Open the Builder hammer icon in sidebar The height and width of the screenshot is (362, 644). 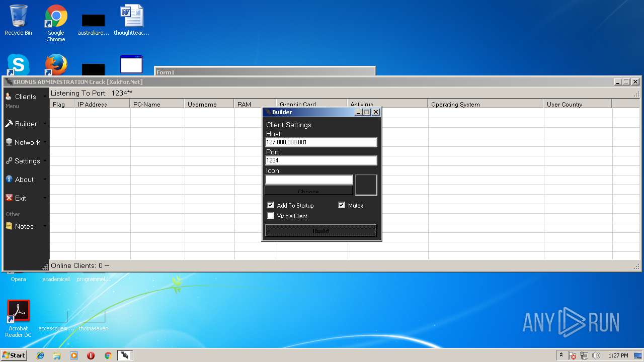9,123
